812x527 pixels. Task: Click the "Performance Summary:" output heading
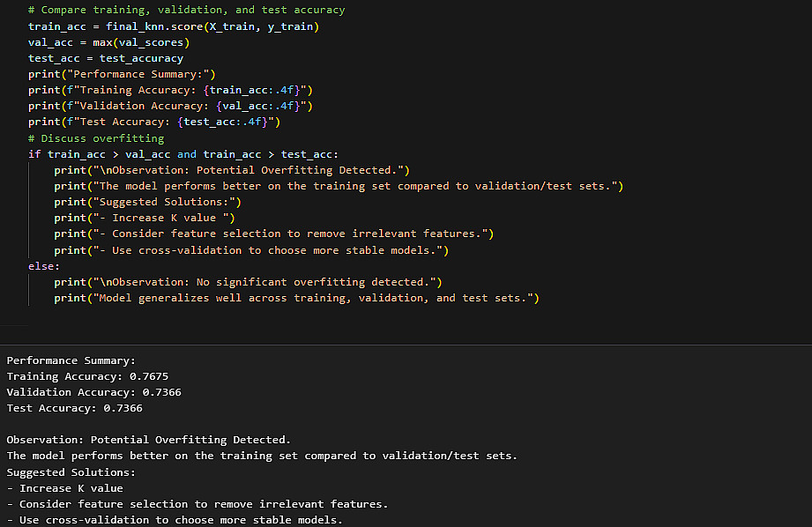click(x=71, y=360)
